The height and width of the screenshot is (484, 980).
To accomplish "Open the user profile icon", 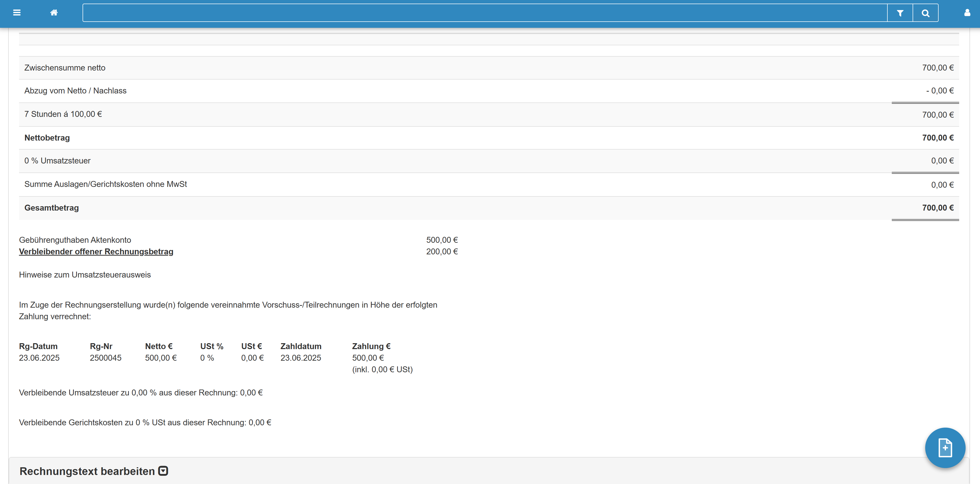I will (x=967, y=13).
